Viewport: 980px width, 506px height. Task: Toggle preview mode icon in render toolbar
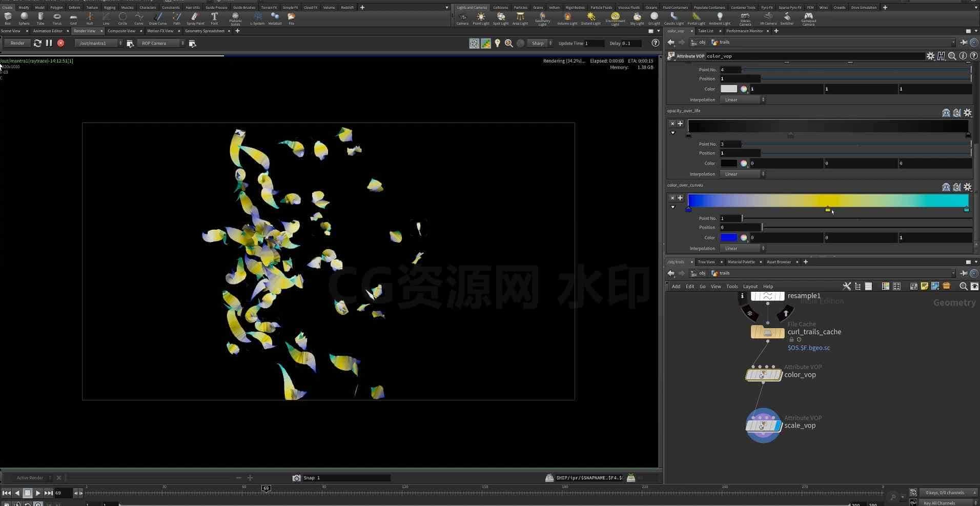[x=474, y=44]
